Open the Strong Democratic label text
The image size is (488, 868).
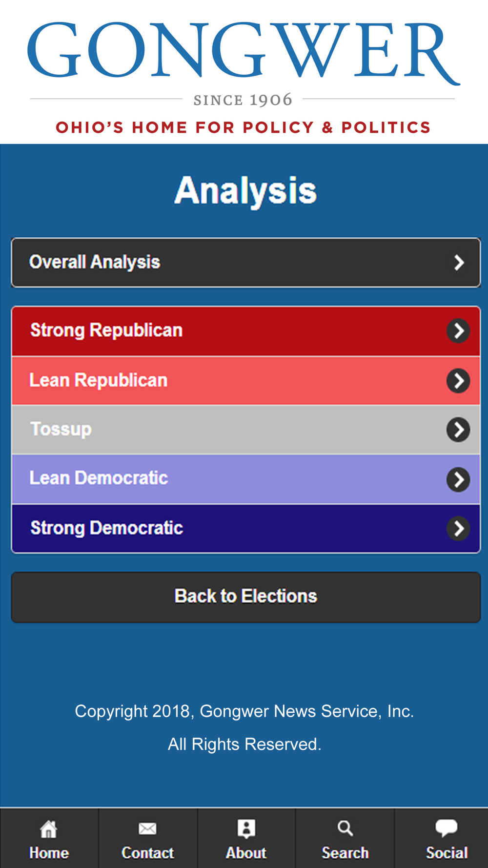click(107, 528)
